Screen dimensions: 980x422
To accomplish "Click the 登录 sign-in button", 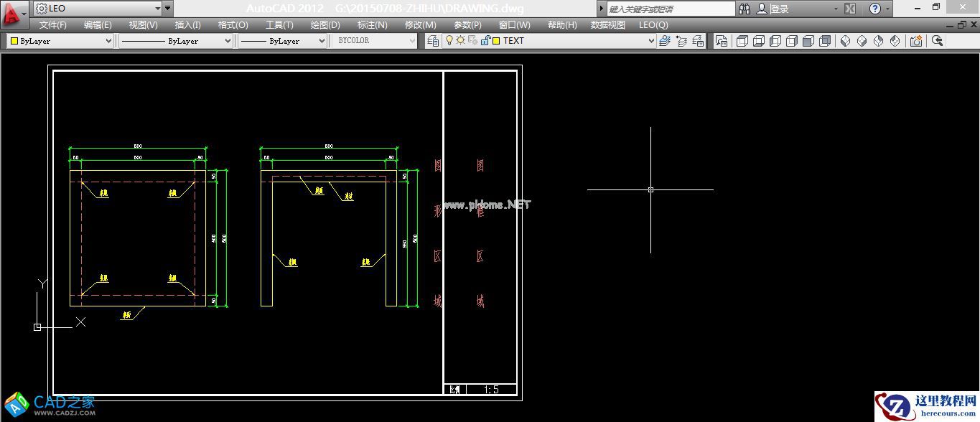I will point(780,9).
